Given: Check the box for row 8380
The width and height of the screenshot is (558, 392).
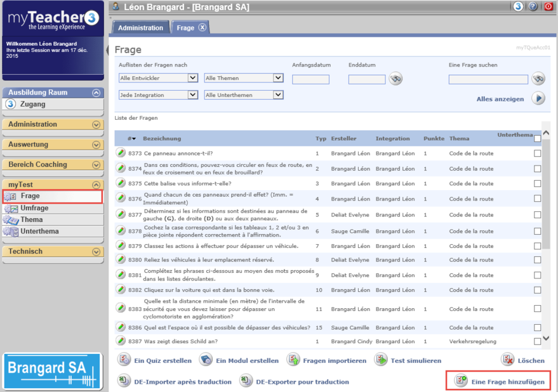Looking at the screenshot, I should point(538,259).
